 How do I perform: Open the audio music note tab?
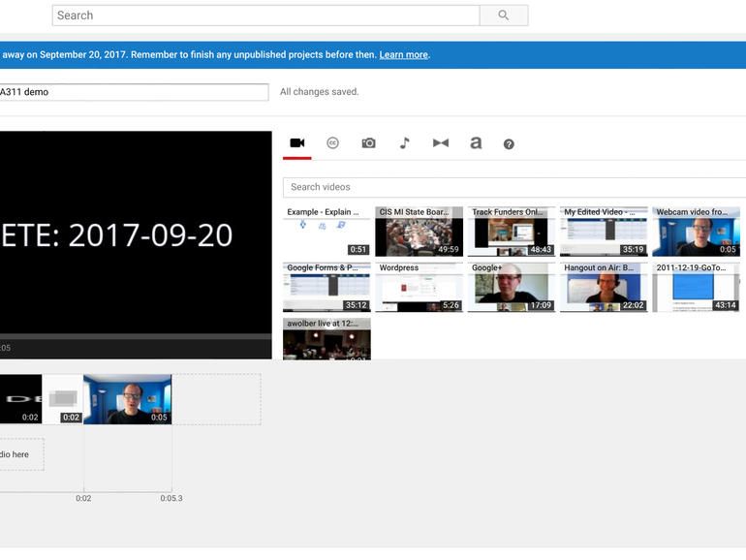[x=404, y=143]
